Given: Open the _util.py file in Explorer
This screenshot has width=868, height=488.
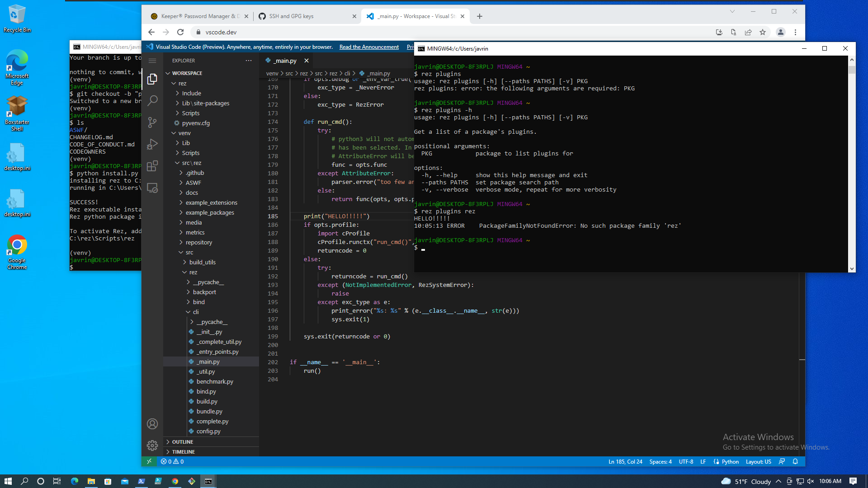Looking at the screenshot, I should coord(205,372).
